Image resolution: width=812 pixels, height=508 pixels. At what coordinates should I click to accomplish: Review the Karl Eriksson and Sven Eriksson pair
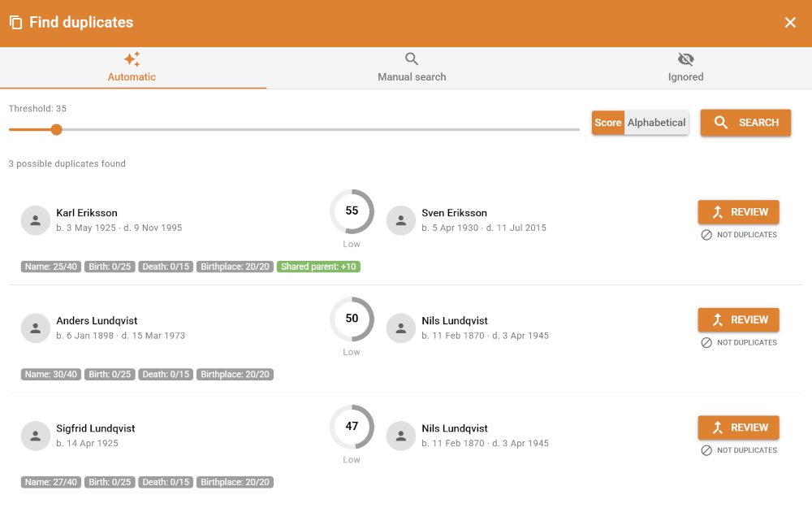738,212
